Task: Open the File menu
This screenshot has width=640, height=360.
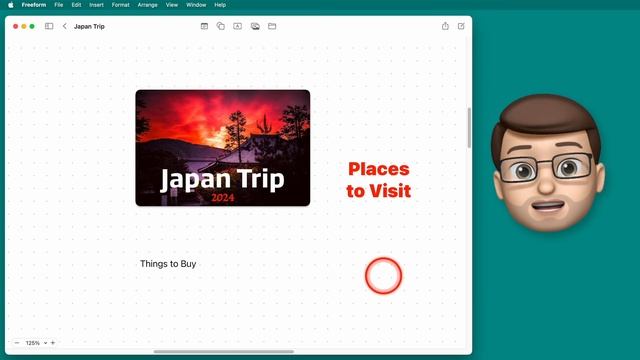Action: click(x=59, y=5)
